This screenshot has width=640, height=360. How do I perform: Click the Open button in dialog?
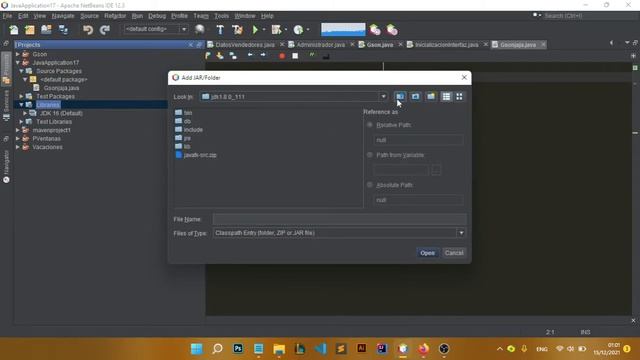click(427, 253)
